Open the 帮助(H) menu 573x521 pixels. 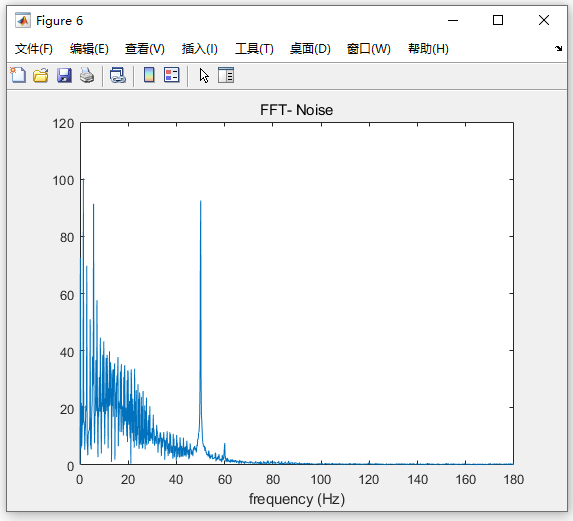[x=428, y=49]
